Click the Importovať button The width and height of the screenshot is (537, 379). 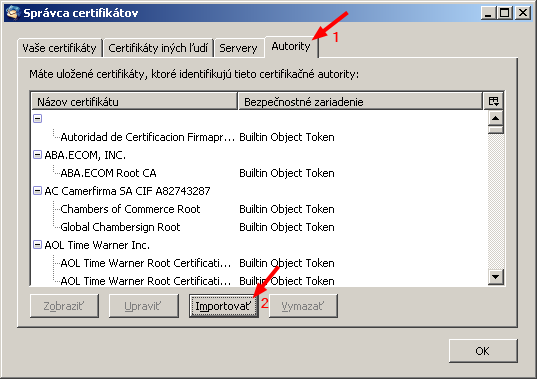(x=223, y=306)
